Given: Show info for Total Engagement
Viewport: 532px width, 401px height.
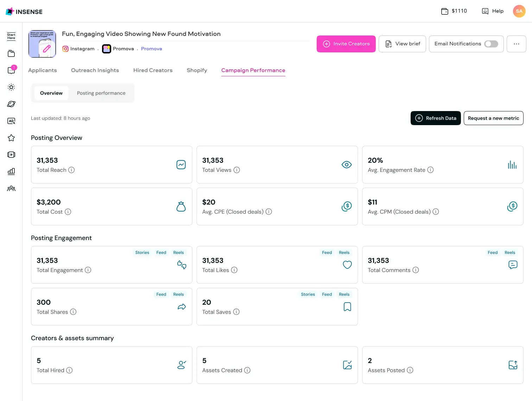Looking at the screenshot, I should [88, 270].
